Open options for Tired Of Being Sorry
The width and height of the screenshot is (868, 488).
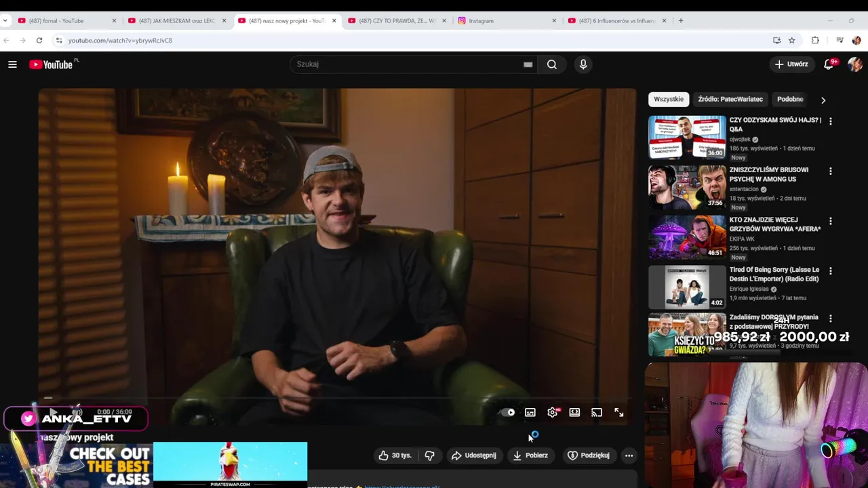pyautogui.click(x=831, y=271)
